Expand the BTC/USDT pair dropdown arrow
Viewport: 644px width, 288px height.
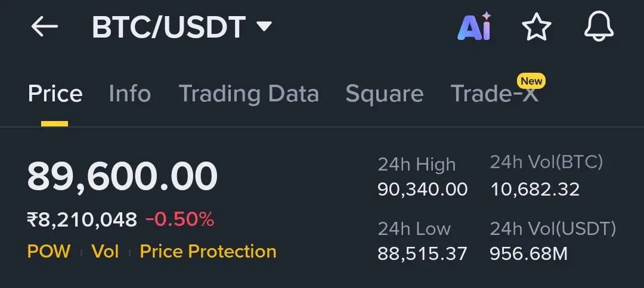[x=264, y=27]
